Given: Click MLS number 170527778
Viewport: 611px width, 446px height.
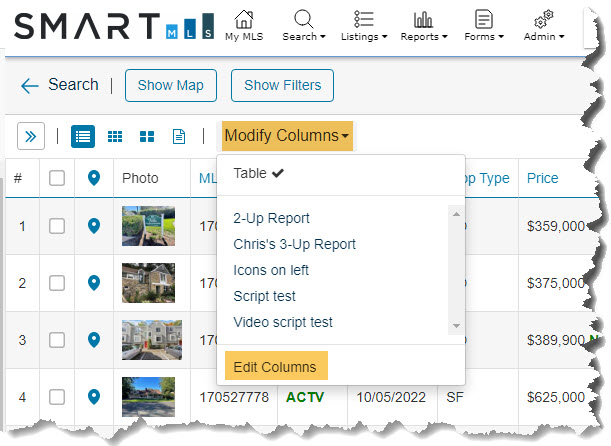Looking at the screenshot, I should (x=234, y=397).
